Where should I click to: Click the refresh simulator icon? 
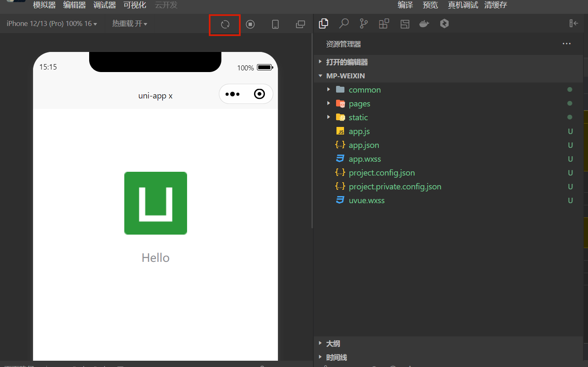coord(225,24)
